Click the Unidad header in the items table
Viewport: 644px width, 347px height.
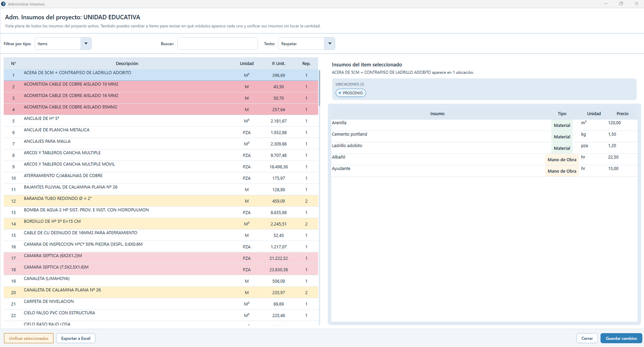247,63
